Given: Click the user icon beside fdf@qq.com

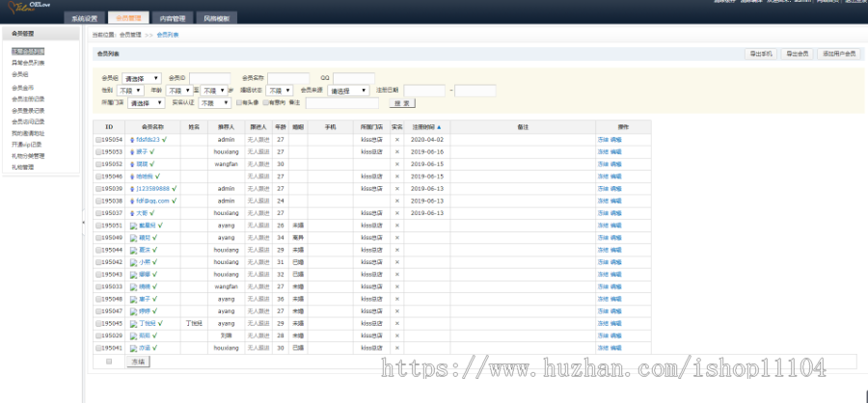Looking at the screenshot, I should click(131, 201).
